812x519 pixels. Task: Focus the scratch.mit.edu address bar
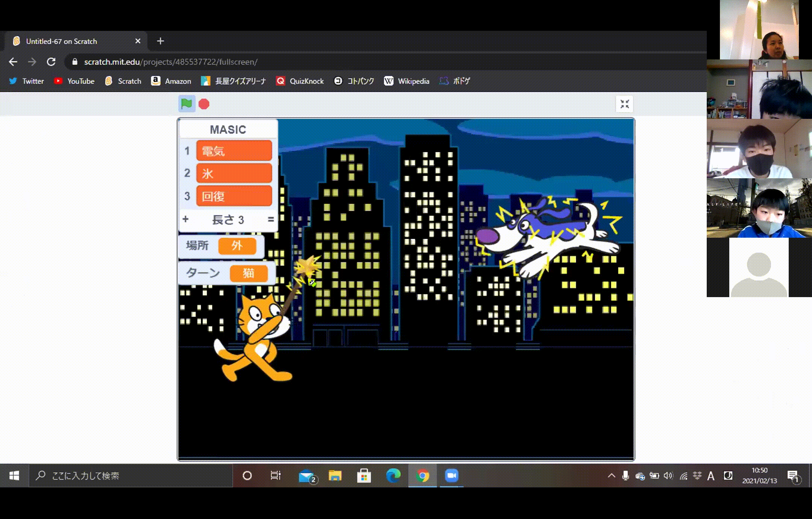[383, 62]
